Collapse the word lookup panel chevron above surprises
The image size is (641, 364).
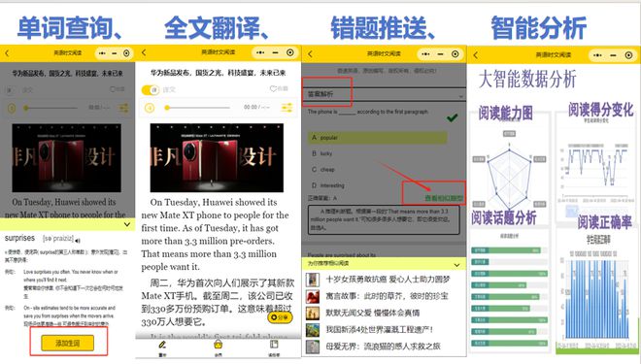point(127,224)
